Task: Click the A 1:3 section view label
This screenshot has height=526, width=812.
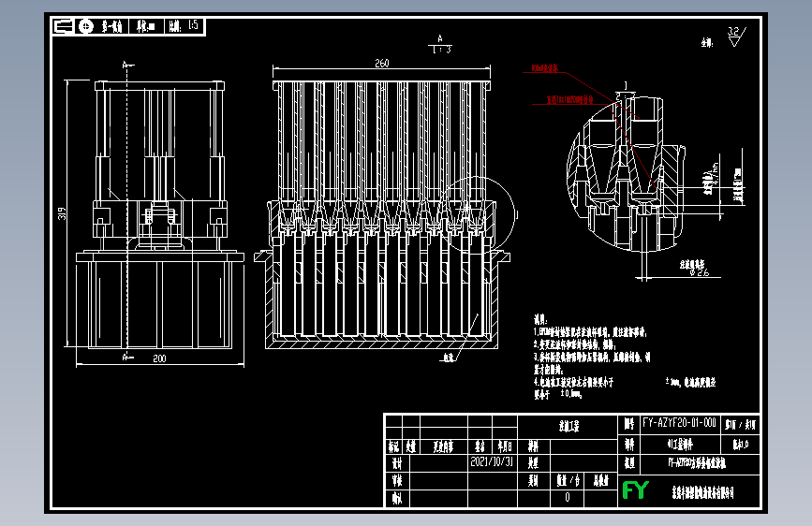Action: point(441,45)
